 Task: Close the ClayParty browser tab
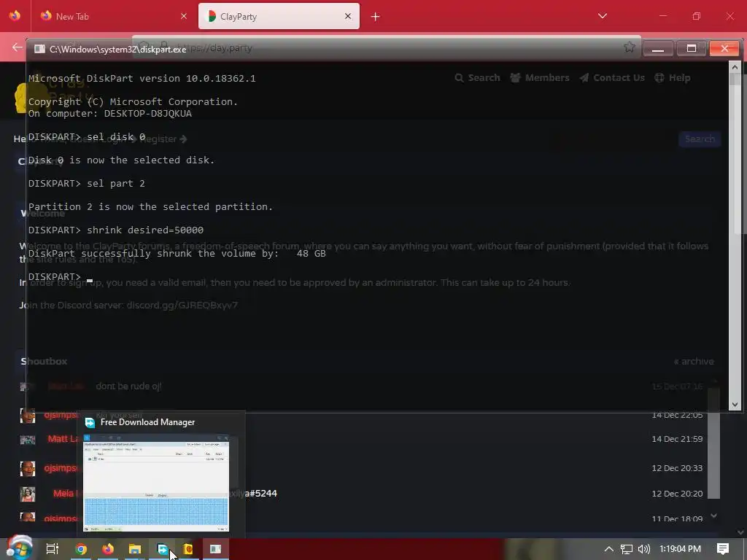point(348,16)
